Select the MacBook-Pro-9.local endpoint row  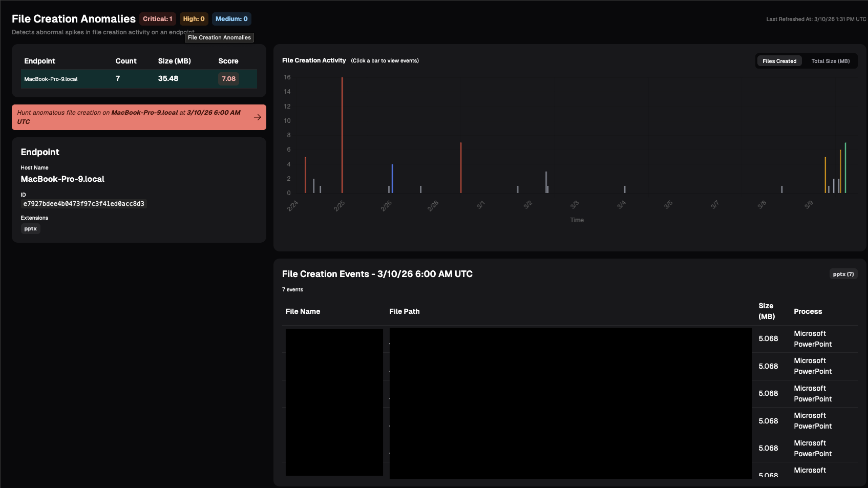click(139, 79)
